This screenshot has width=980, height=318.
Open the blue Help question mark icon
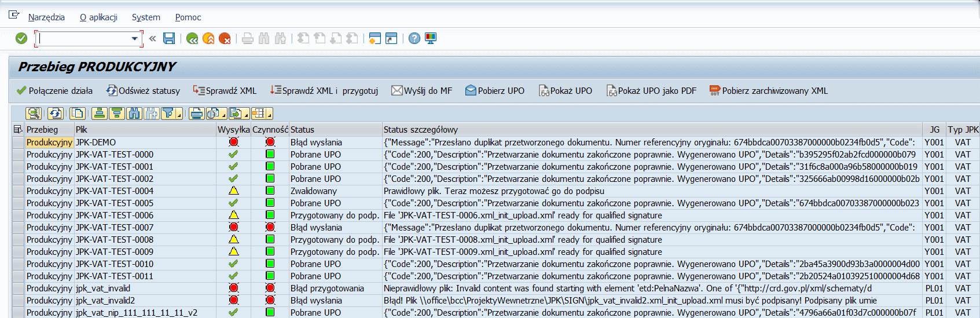click(x=414, y=38)
